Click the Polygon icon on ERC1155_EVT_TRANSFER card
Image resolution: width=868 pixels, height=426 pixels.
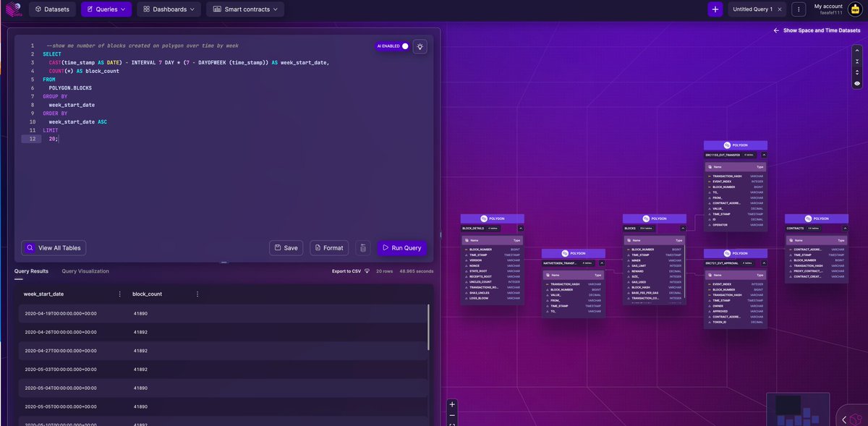pos(728,145)
